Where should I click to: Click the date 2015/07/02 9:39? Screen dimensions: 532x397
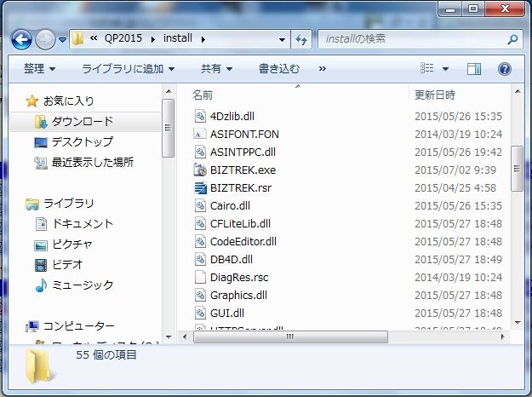(x=455, y=170)
